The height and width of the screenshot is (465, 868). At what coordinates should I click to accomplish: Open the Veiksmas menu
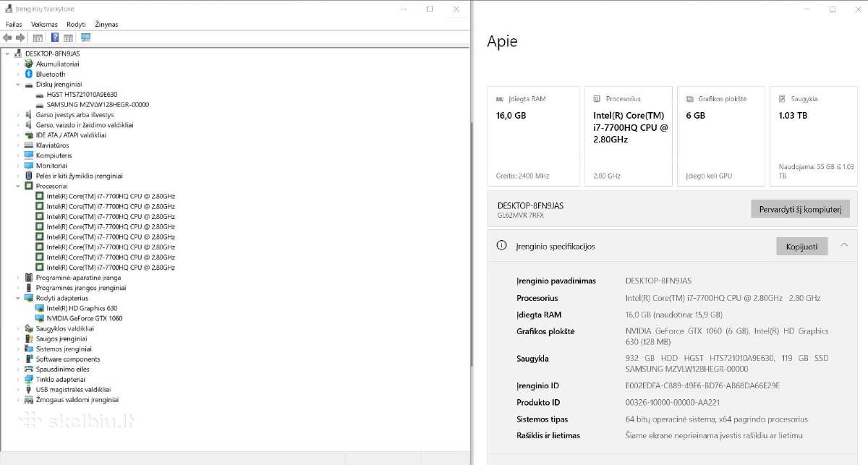coord(44,24)
